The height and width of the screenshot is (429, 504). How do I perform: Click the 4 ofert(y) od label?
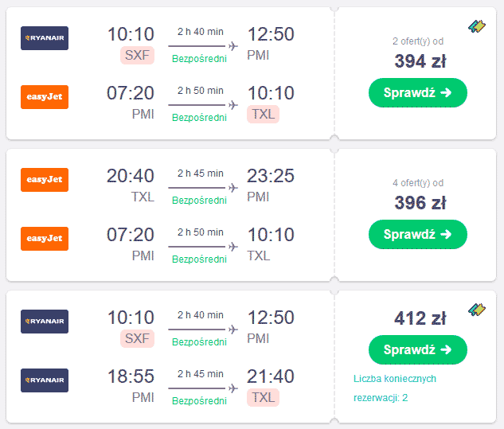[x=418, y=183]
